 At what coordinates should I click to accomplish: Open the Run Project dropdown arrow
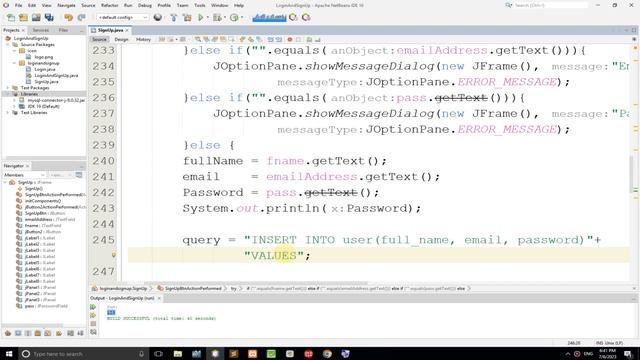pyautogui.click(x=207, y=18)
